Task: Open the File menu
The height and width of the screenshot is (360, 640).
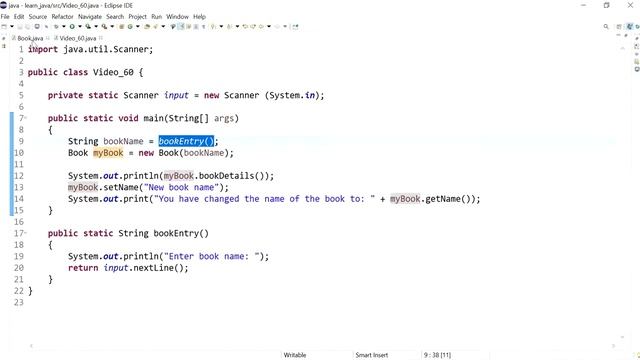Action: 5,17
